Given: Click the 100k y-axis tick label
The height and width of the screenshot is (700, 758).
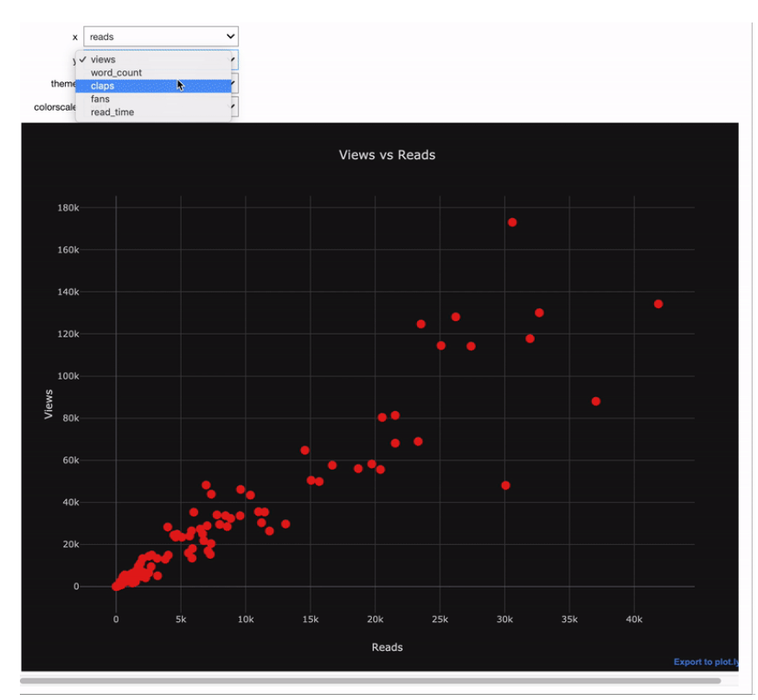Looking at the screenshot, I should (68, 376).
